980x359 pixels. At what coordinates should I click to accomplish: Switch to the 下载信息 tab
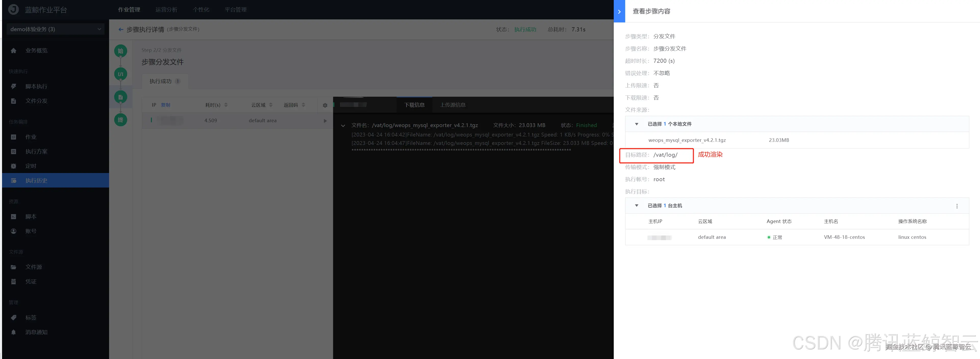[x=414, y=105]
